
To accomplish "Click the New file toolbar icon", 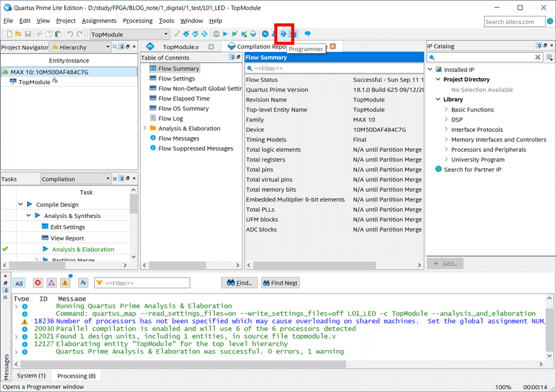I will 10,34.
